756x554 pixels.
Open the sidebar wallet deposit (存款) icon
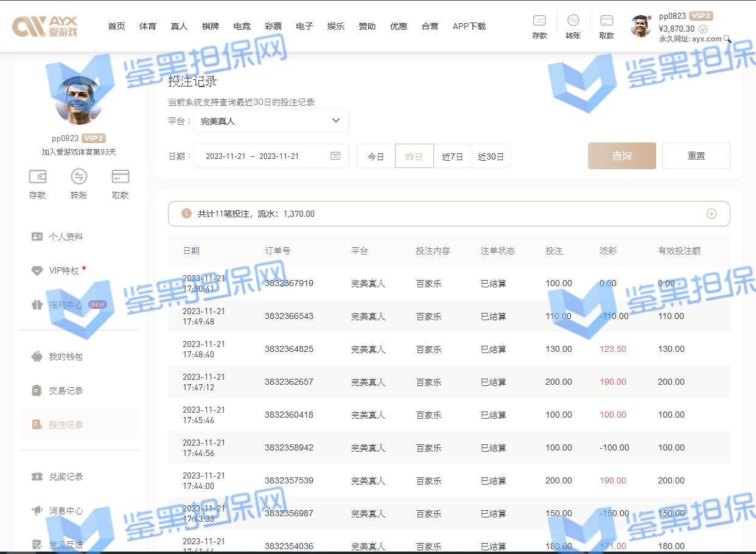(x=38, y=177)
